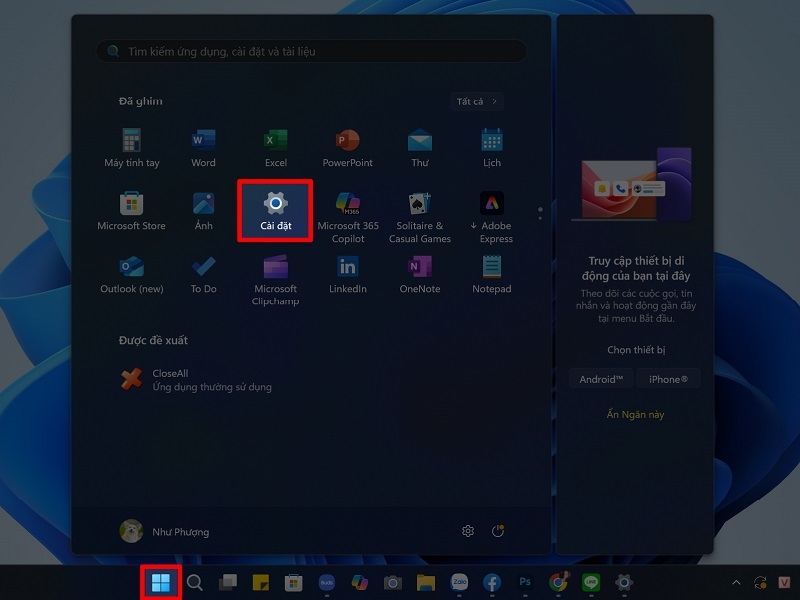Choose iPhone® device option
Image resolution: width=800 pixels, height=600 pixels.
[668, 379]
